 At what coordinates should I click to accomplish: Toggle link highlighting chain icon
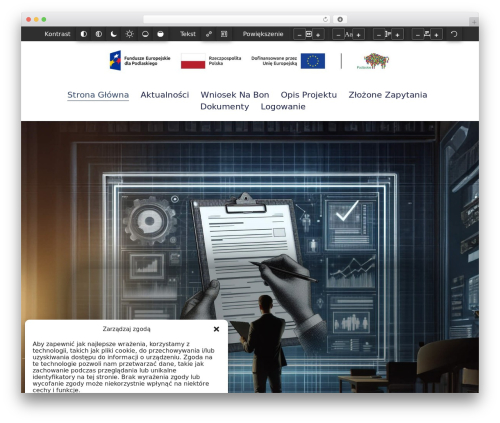[209, 34]
